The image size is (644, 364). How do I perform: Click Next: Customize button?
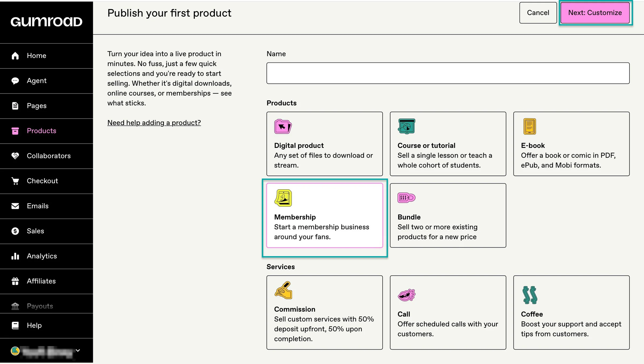point(595,13)
